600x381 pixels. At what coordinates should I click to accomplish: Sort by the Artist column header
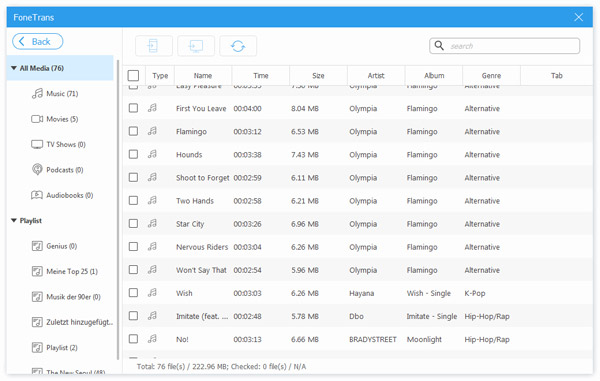[376, 75]
